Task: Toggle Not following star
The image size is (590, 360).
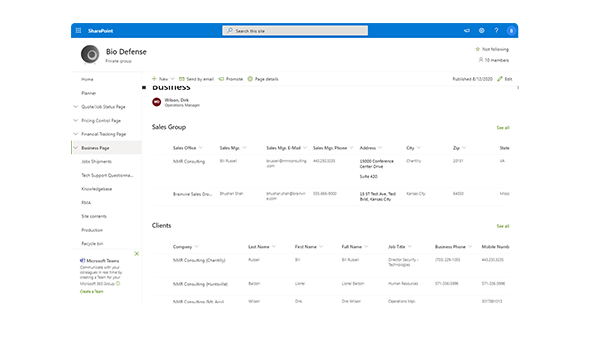Action: 477,49
